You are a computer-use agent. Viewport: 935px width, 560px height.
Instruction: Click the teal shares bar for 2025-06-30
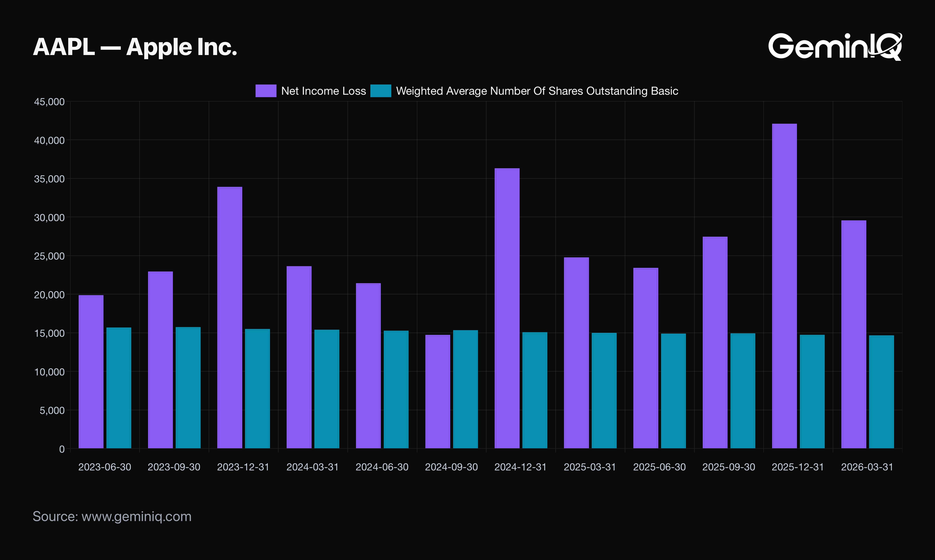click(x=673, y=391)
